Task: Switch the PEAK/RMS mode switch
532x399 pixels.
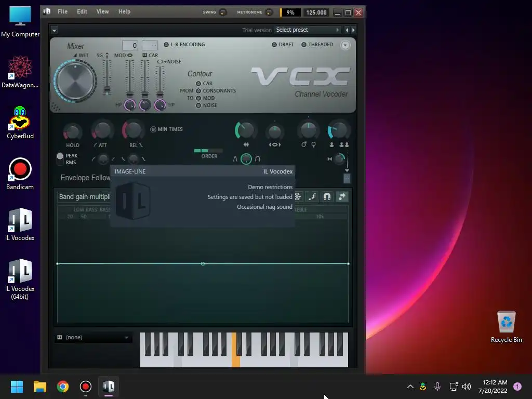Action: click(x=60, y=159)
